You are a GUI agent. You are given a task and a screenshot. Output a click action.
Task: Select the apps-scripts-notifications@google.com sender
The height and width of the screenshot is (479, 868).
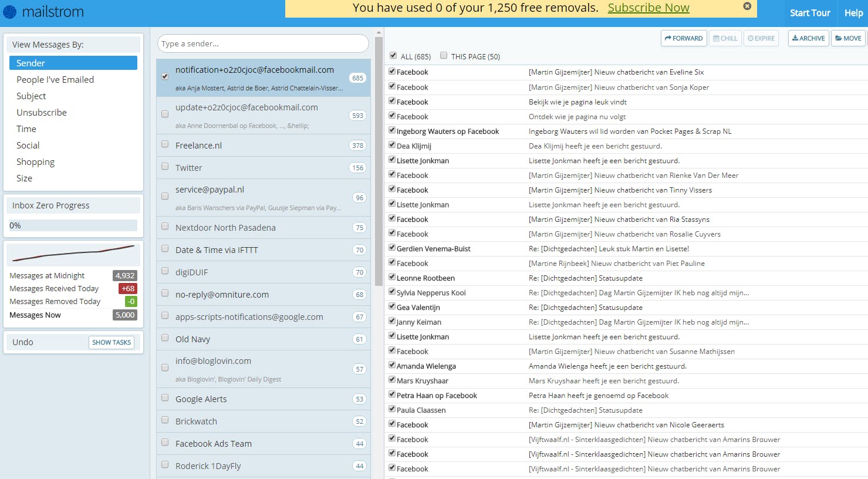(x=249, y=317)
